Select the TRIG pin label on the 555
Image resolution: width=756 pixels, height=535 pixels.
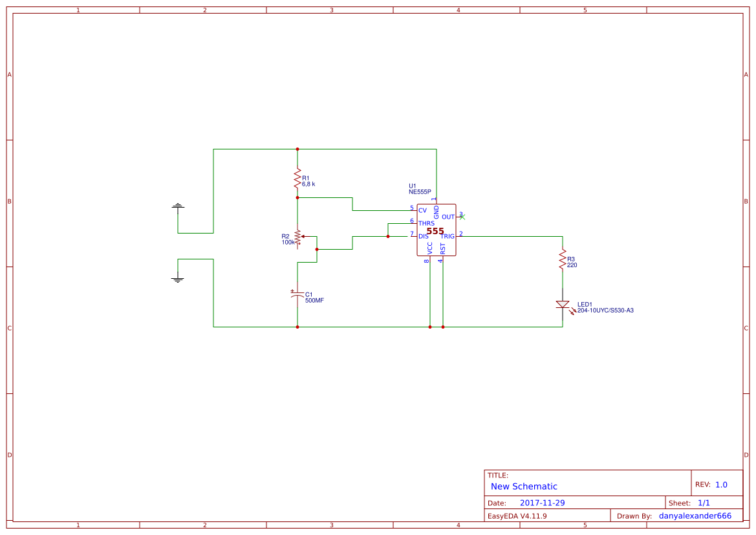[x=447, y=235]
